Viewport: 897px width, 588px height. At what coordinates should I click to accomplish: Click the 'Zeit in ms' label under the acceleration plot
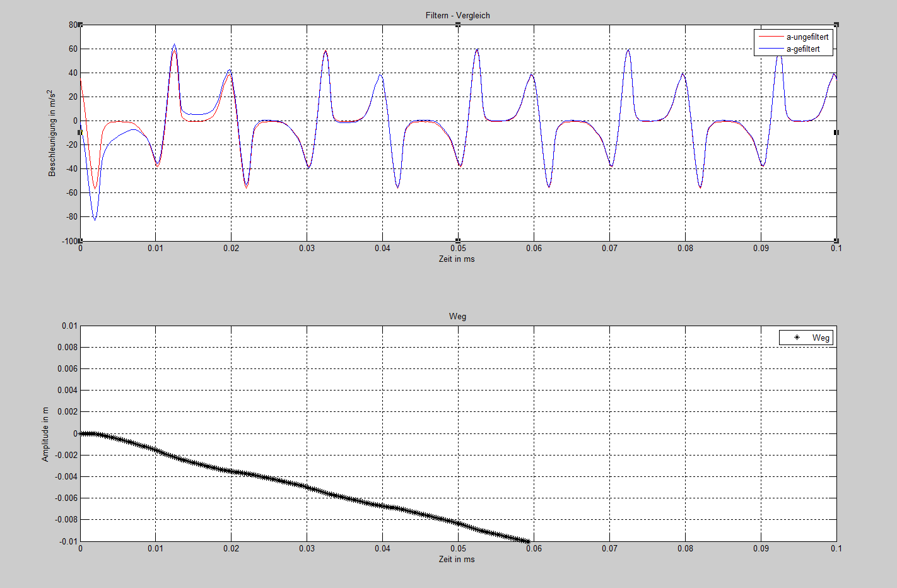[457, 259]
